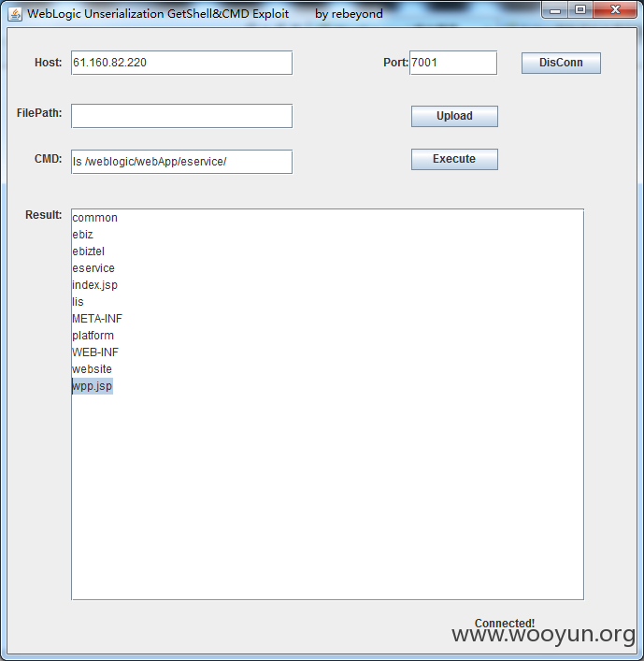
Task: Select the 'ebiz' result line
Action: (x=82, y=235)
